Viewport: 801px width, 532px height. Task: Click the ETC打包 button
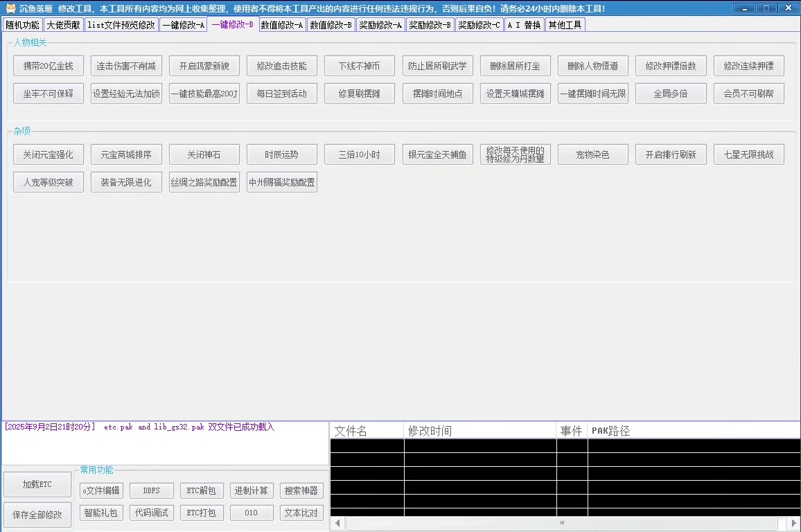click(x=201, y=513)
